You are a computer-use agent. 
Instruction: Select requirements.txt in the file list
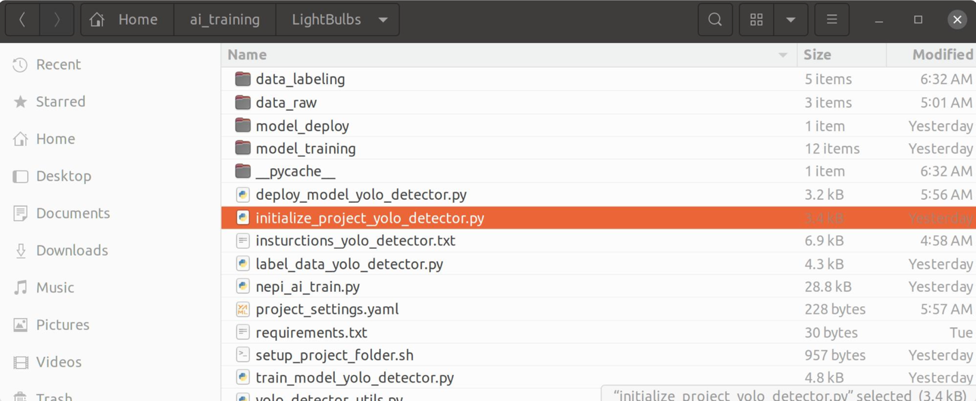point(311,333)
